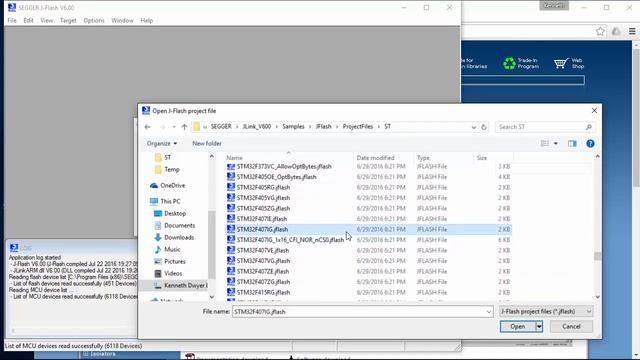Image resolution: width=640 pixels, height=360 pixels.
Task: Open the file type filter dropdown
Action: (x=546, y=311)
